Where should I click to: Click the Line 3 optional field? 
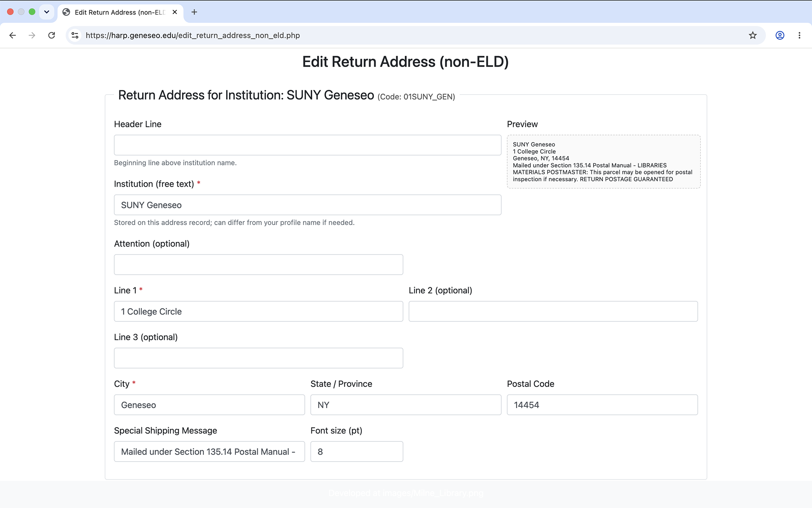[259, 358]
